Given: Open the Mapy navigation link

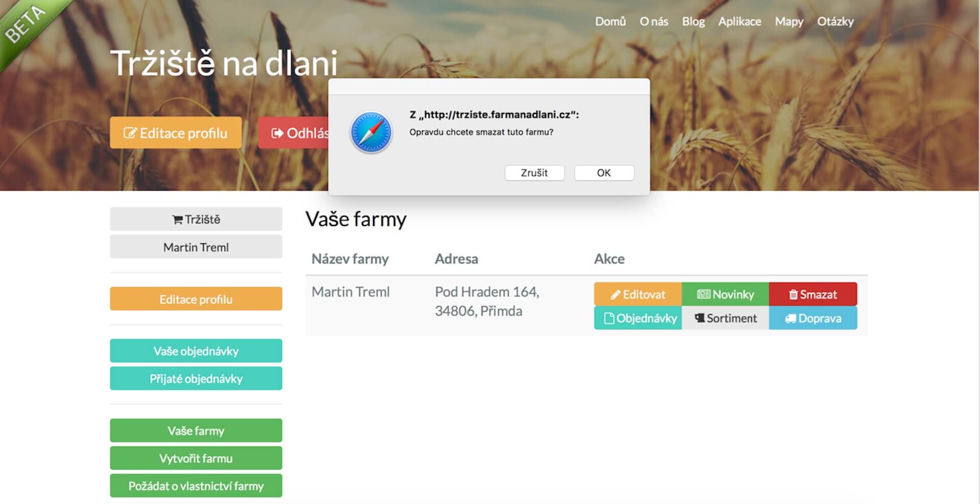Looking at the screenshot, I should 788,21.
